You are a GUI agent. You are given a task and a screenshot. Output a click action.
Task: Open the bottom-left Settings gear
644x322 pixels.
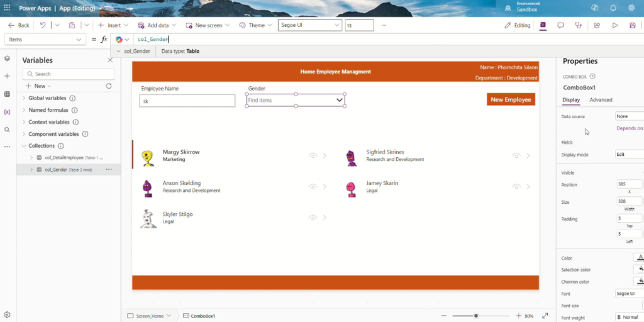pyautogui.click(x=7, y=314)
